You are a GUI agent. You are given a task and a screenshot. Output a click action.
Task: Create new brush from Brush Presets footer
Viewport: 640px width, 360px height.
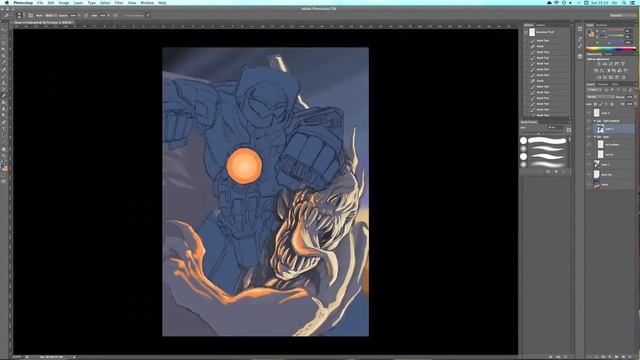pyautogui.click(x=556, y=172)
